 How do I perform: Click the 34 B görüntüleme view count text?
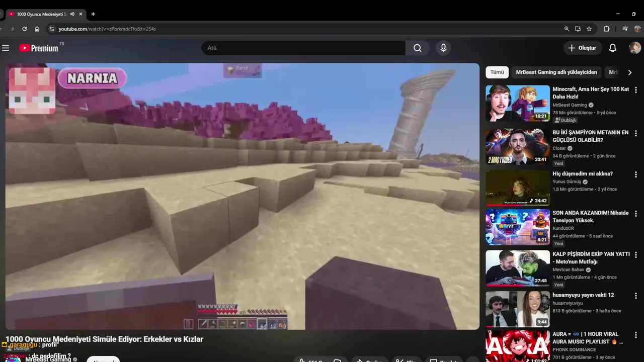click(572, 156)
